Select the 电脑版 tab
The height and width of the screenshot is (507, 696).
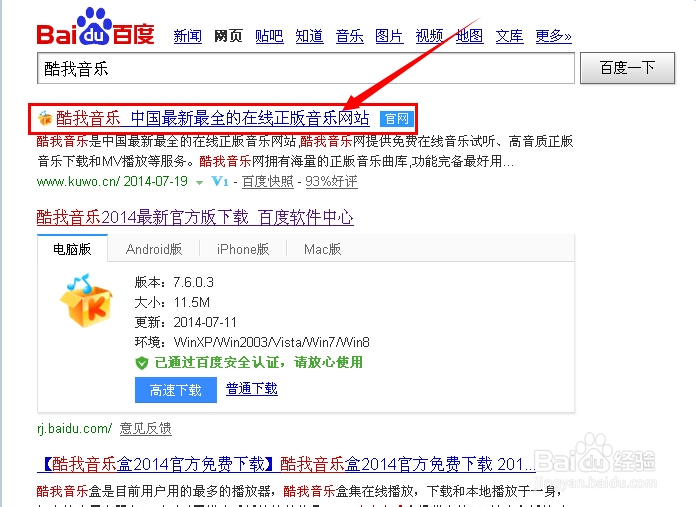(72, 249)
